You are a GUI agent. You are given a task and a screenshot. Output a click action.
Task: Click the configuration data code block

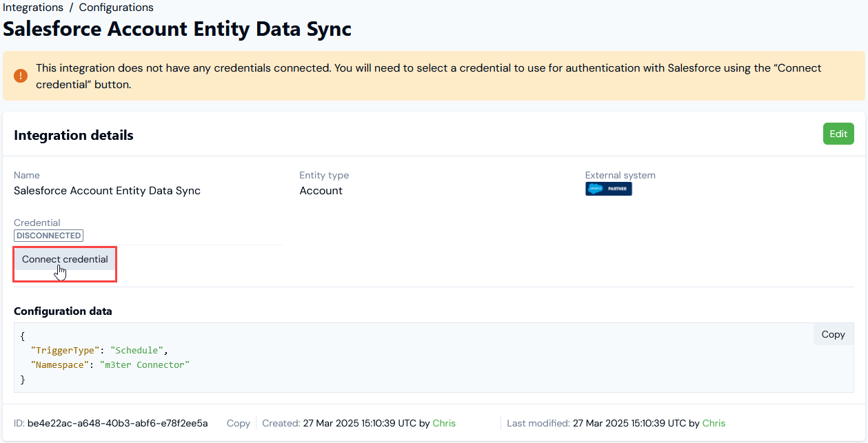point(434,358)
